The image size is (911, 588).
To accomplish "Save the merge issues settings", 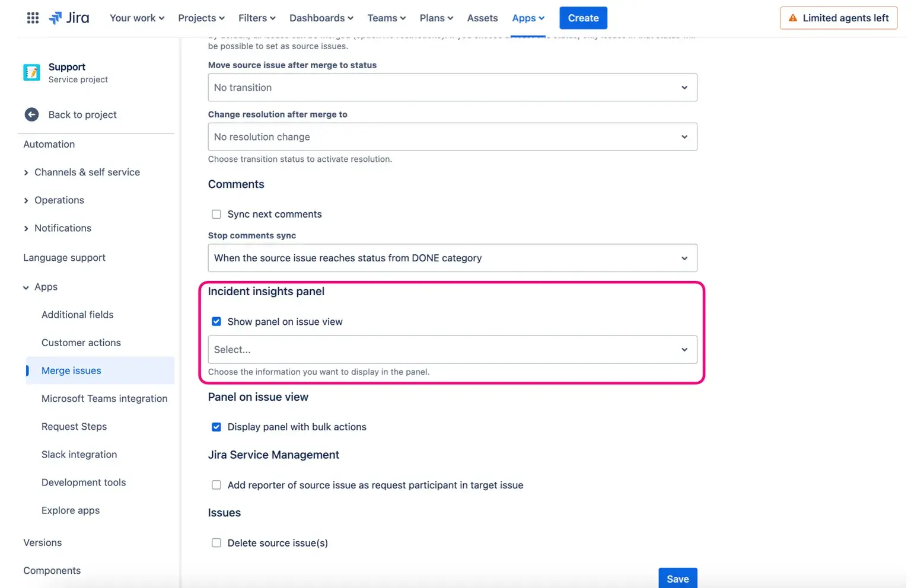I will click(x=677, y=579).
